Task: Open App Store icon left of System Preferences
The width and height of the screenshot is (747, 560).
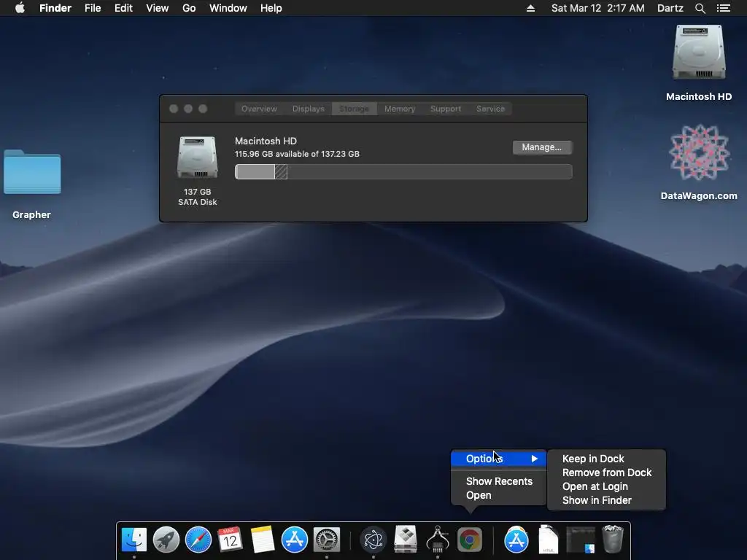Action: pyautogui.click(x=295, y=540)
